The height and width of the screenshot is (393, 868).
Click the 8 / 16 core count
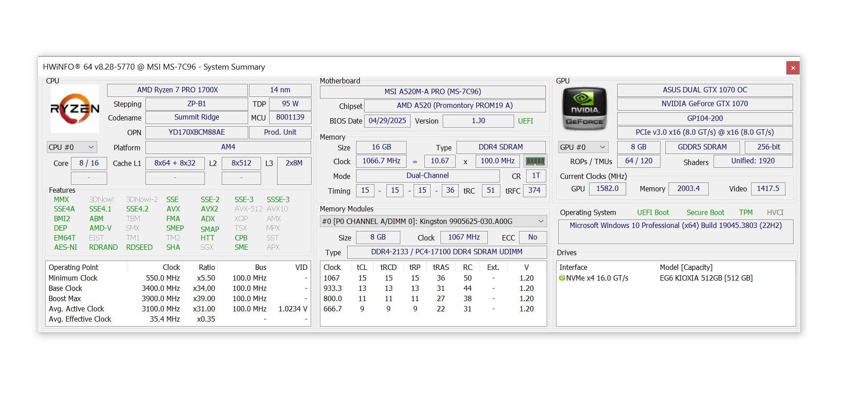coord(89,163)
